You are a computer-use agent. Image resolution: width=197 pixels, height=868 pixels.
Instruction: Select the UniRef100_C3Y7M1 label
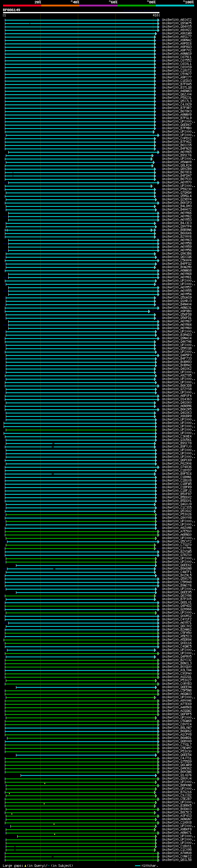pos(177,548)
